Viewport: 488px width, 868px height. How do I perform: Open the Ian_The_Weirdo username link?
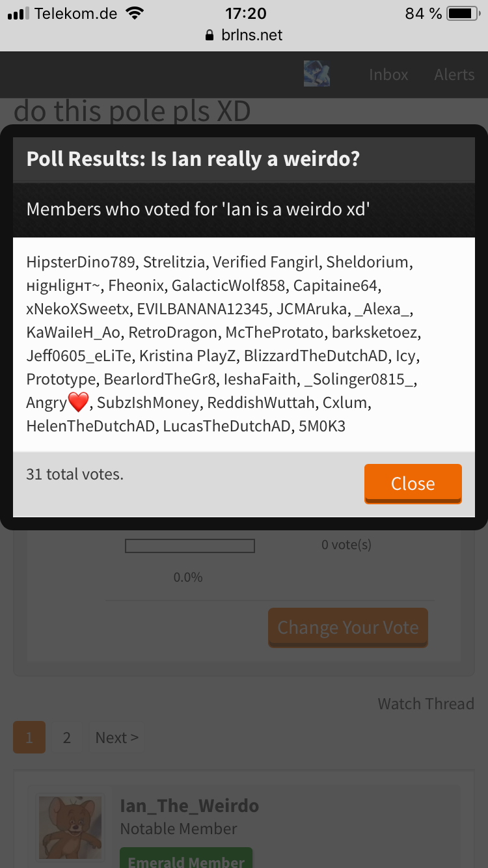point(189,806)
